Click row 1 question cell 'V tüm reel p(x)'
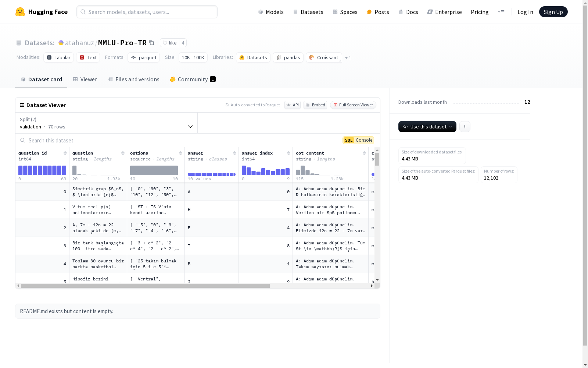Viewport: 588px width, 368px height. [x=98, y=210]
